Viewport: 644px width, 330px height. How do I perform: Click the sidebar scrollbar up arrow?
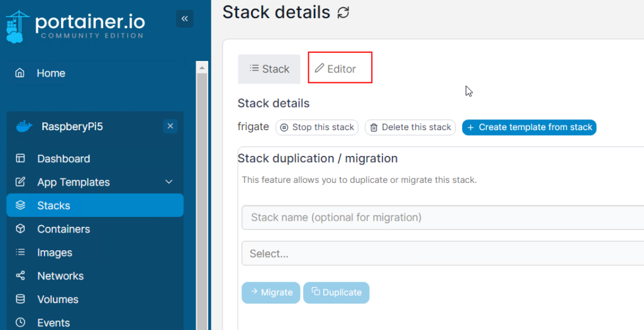point(202,67)
